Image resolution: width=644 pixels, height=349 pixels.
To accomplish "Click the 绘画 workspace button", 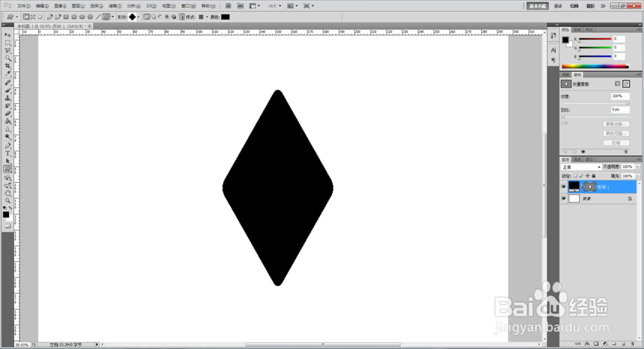I will click(574, 6).
